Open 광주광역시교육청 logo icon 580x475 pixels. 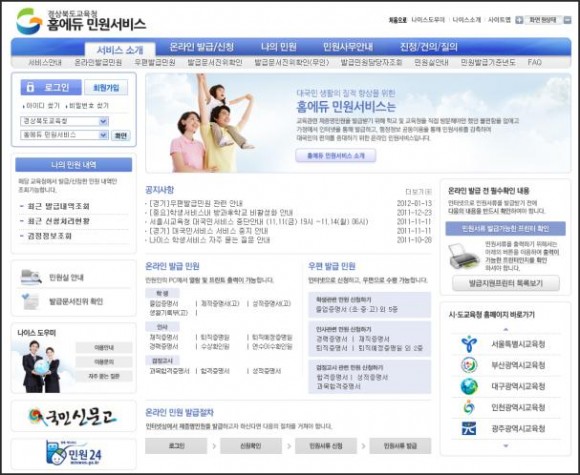click(469, 428)
